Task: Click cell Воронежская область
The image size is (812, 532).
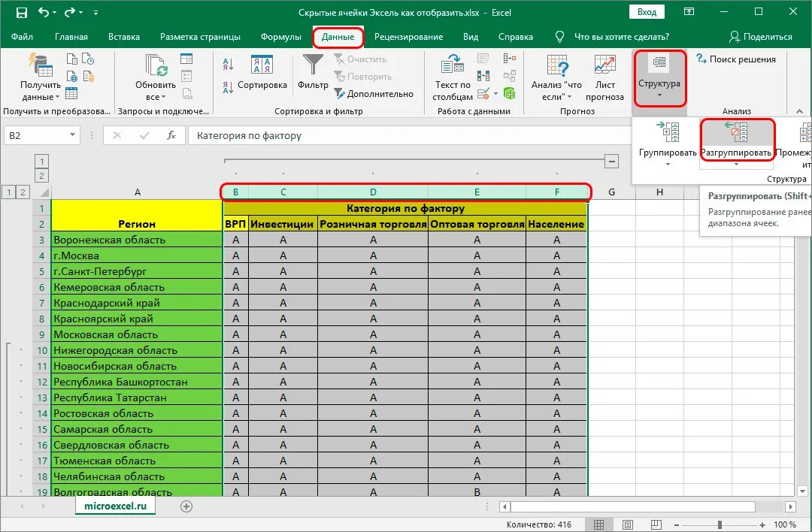Action: [138, 240]
